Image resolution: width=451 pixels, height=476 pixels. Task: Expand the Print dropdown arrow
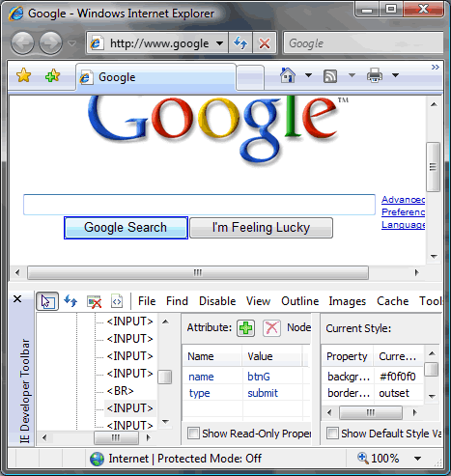point(396,75)
